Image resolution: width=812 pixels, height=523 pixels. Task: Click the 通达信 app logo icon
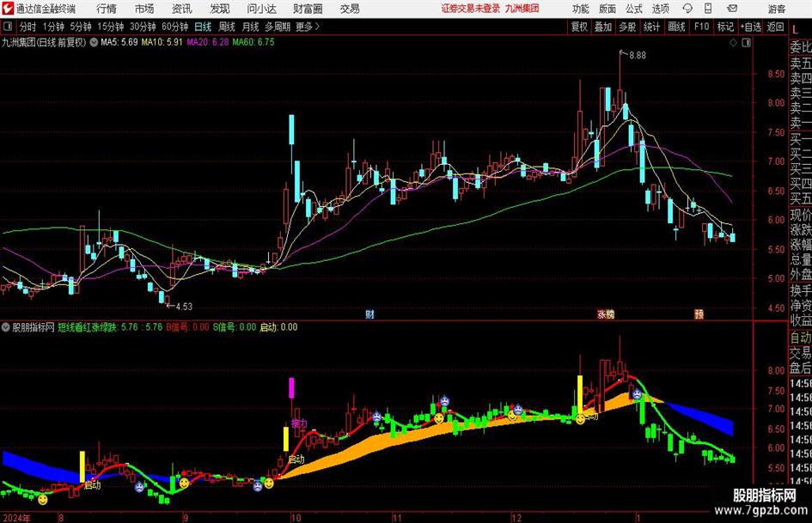tap(7, 9)
